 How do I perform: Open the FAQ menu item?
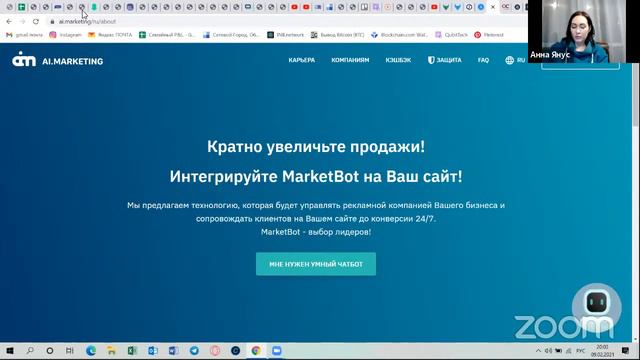483,60
